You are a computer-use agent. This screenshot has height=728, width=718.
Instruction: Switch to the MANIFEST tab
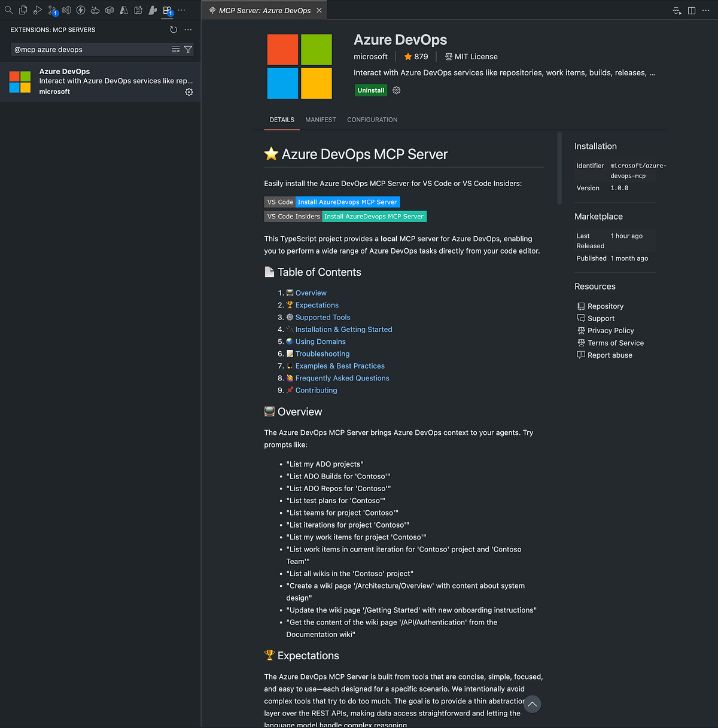(x=320, y=120)
